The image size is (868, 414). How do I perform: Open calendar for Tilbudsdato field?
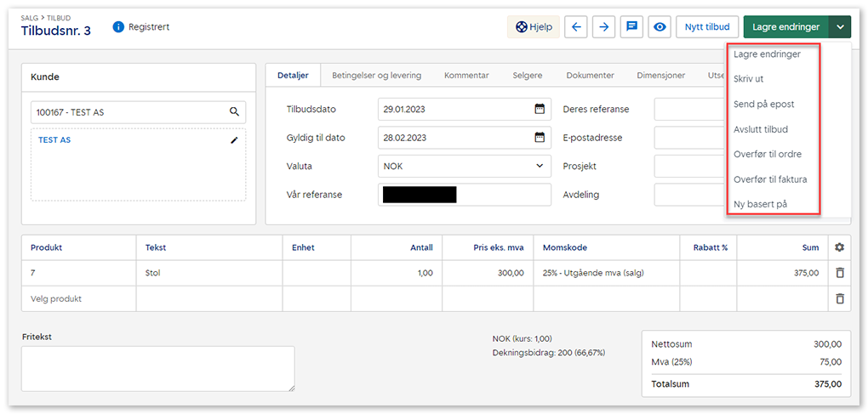tap(540, 109)
